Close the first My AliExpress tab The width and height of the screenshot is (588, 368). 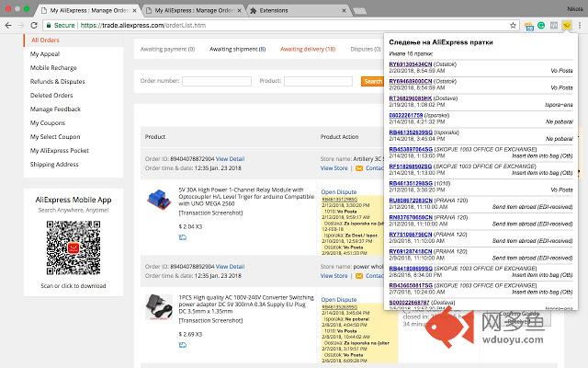(135, 10)
